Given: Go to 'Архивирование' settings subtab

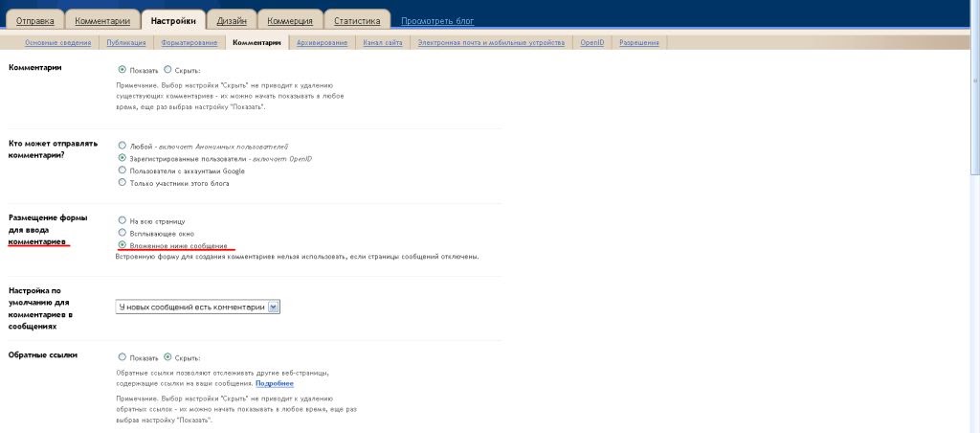Looking at the screenshot, I should (322, 42).
